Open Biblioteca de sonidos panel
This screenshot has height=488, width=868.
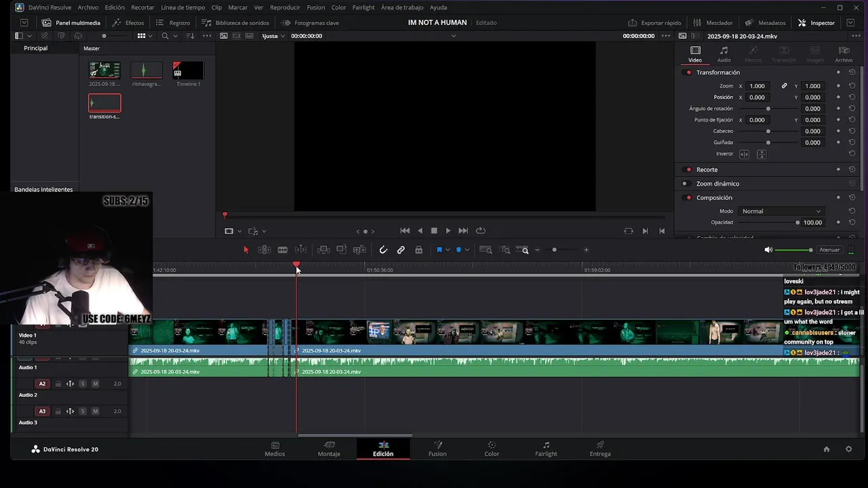tap(235, 22)
